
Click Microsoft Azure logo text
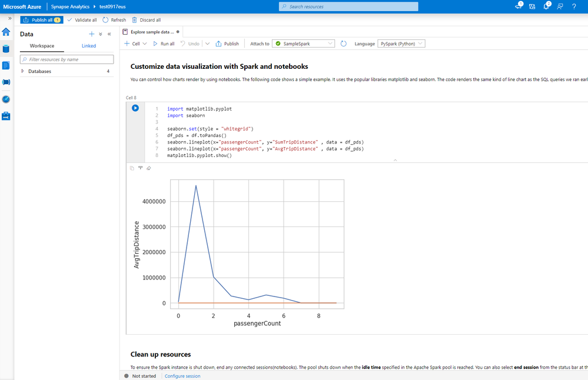point(22,6)
